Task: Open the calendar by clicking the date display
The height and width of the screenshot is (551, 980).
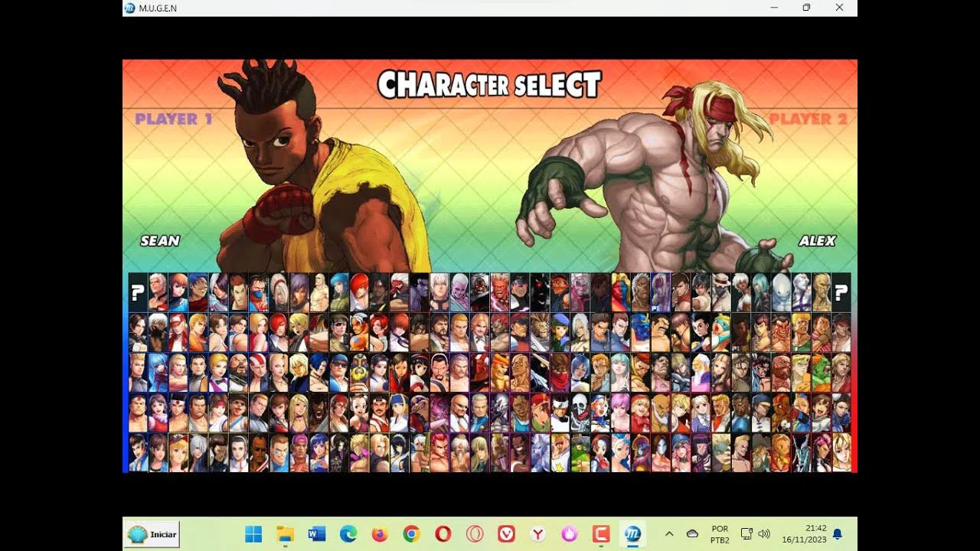Action: coord(804,534)
